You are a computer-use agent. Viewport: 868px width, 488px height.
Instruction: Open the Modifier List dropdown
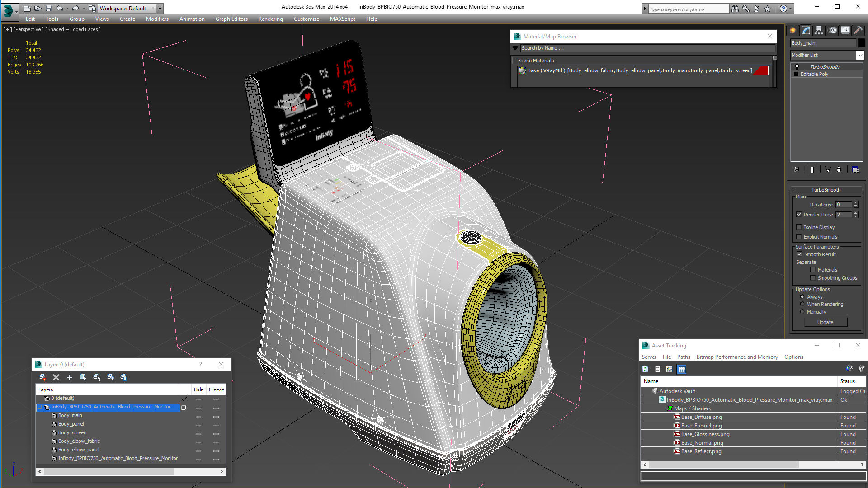[x=860, y=55]
